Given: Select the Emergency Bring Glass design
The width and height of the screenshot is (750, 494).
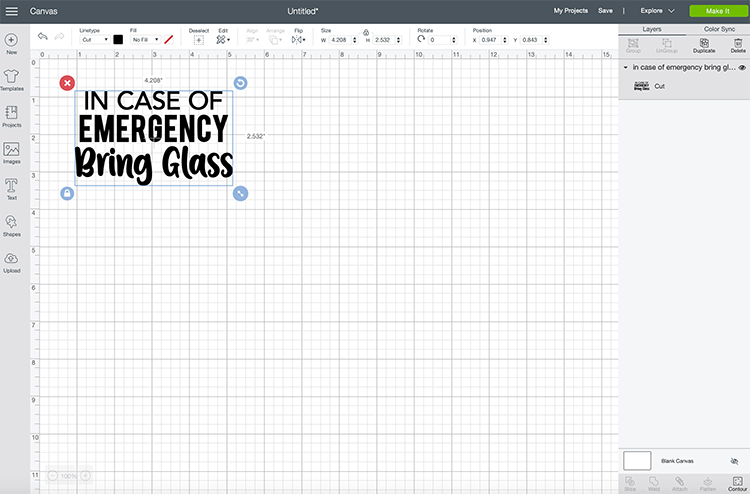Looking at the screenshot, I should pyautogui.click(x=154, y=138).
